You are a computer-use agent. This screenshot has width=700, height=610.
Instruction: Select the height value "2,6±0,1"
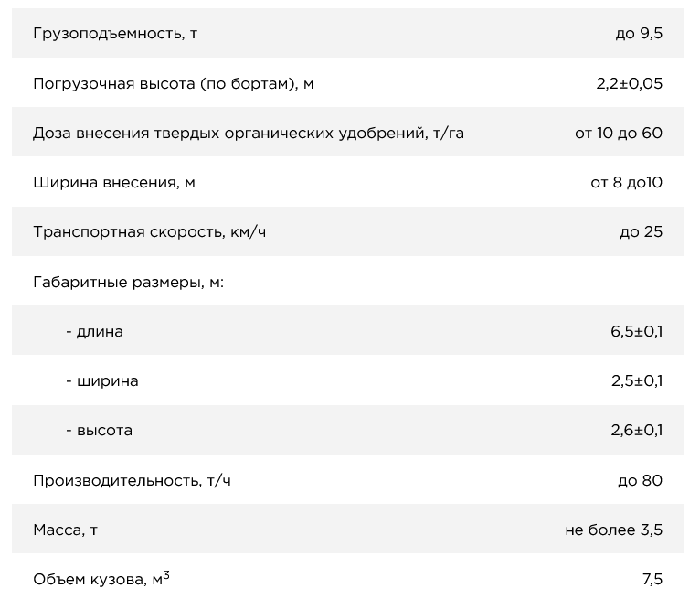pyautogui.click(x=637, y=431)
